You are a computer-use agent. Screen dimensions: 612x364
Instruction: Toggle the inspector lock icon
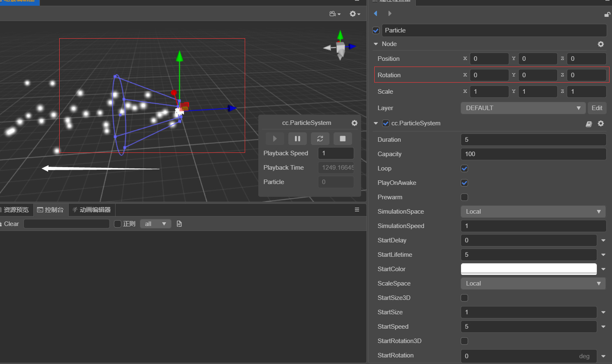tap(607, 14)
